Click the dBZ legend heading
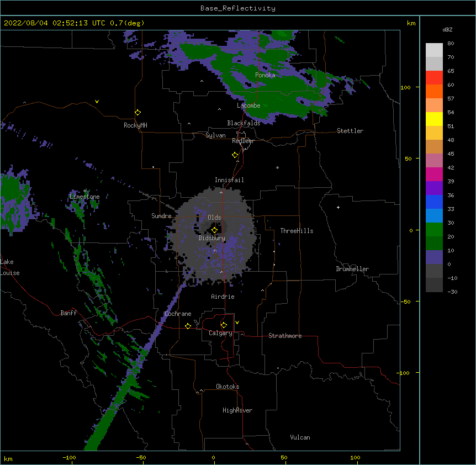Screen dimensions: 476x465 tap(447, 30)
